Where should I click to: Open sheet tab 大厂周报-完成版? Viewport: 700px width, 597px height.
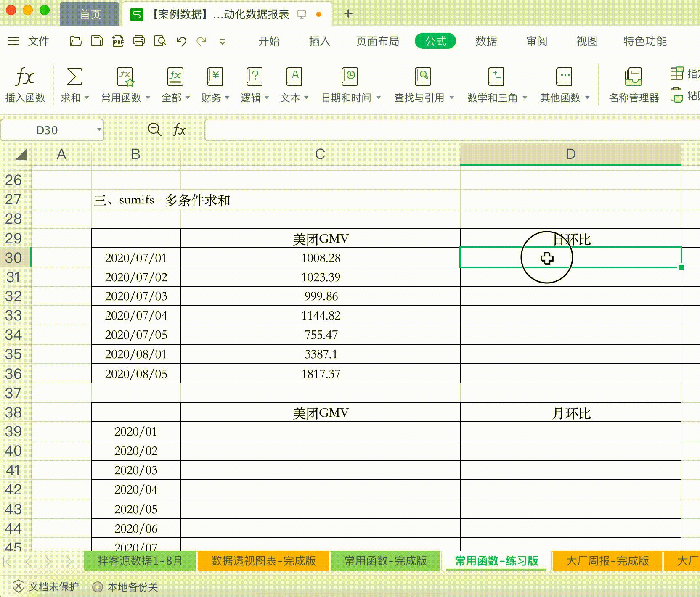click(x=607, y=561)
